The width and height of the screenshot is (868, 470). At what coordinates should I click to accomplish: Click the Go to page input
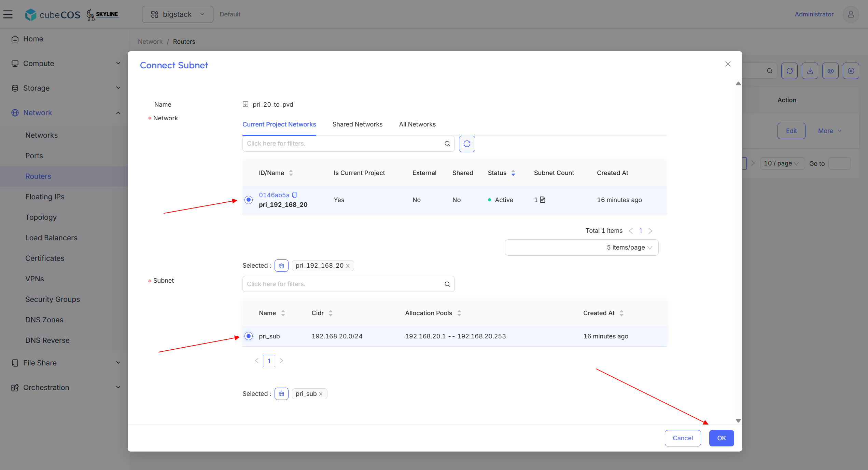(x=840, y=163)
